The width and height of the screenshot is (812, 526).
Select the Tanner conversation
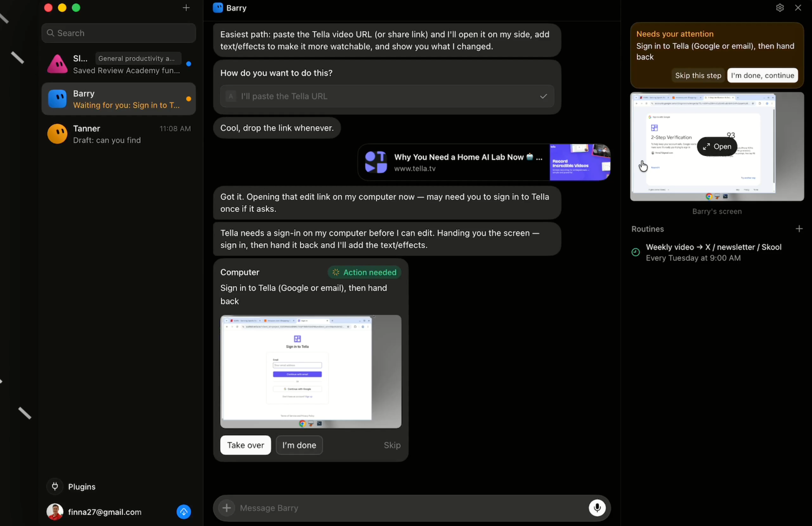point(119,134)
